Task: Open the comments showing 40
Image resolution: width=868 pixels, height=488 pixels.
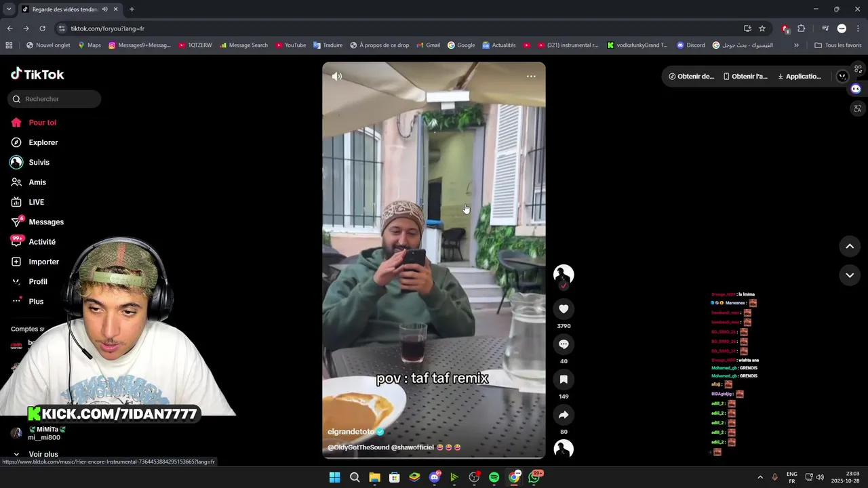Action: point(564,344)
